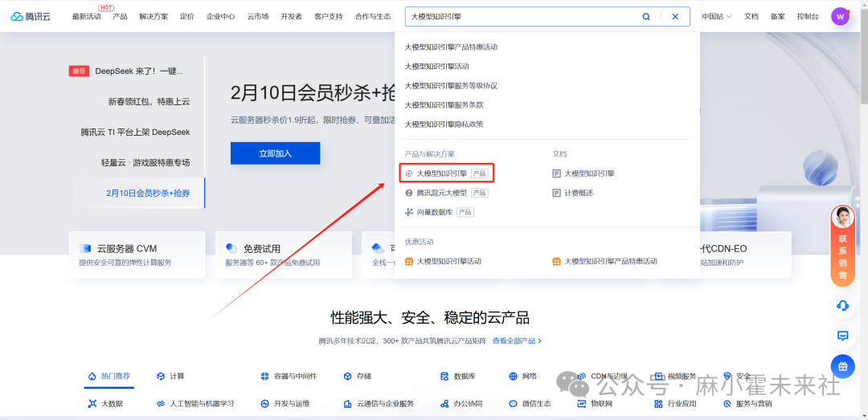Select 腾讯云 TI 平台上架 DeepSeek item
The width and height of the screenshot is (868, 420).
(x=134, y=133)
